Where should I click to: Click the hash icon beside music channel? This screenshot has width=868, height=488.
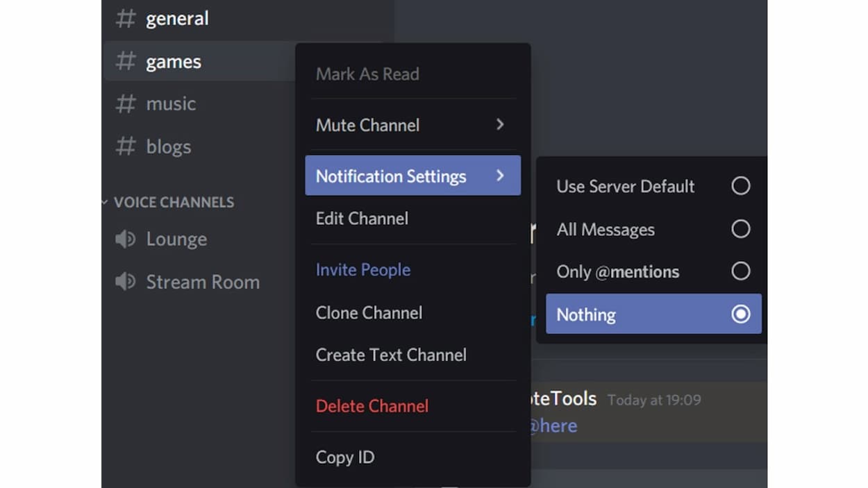[x=125, y=104]
